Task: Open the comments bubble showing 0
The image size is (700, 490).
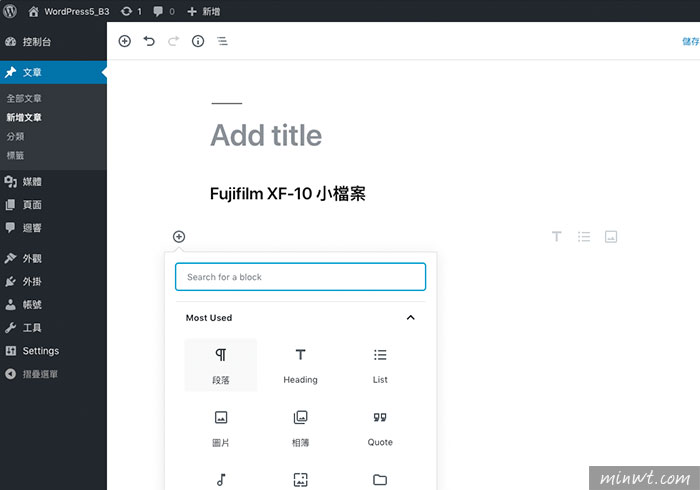Action: point(164,11)
